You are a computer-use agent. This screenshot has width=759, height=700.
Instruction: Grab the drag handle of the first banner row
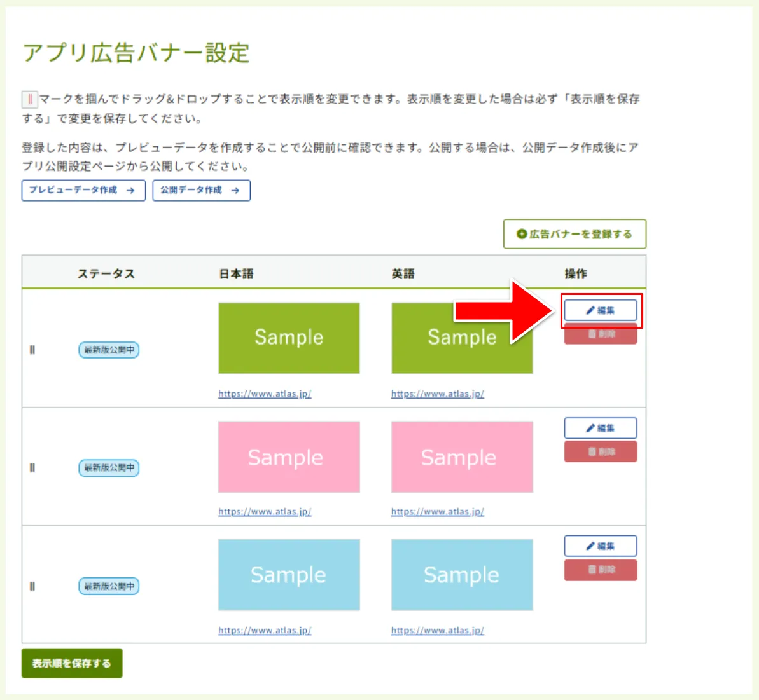point(32,350)
